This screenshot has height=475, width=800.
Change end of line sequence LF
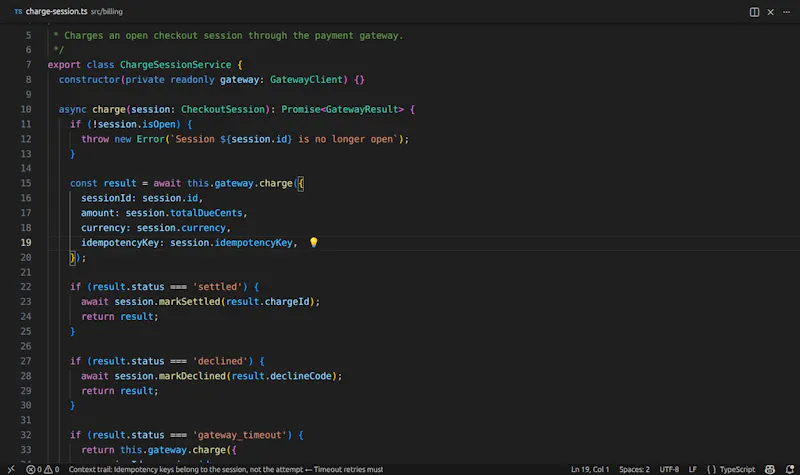(x=692, y=469)
